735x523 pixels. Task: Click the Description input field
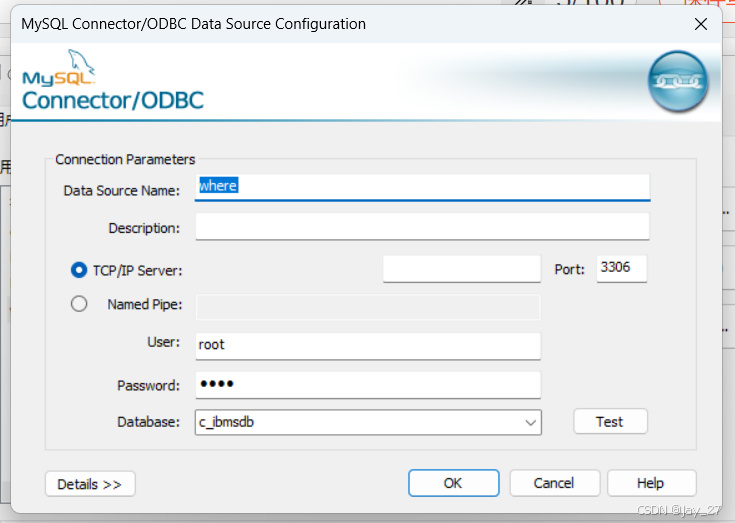click(422, 227)
